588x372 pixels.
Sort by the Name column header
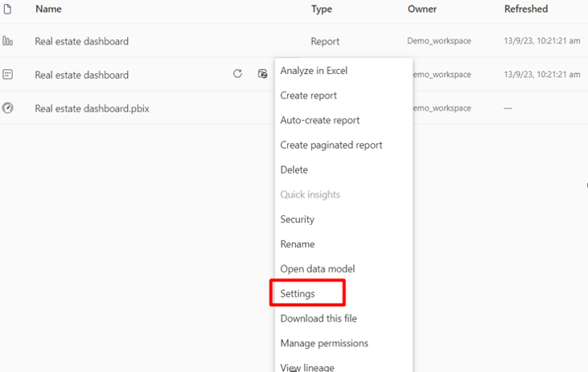[48, 9]
